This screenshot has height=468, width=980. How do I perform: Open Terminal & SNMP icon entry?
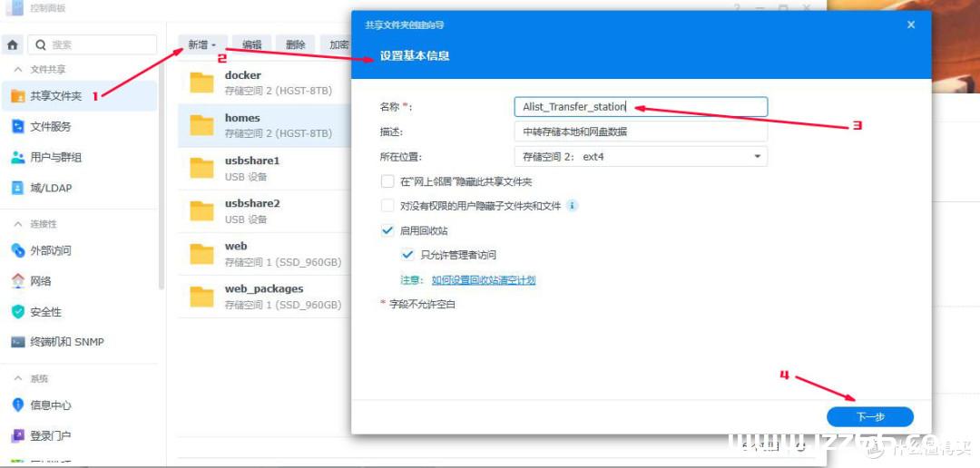(18, 343)
